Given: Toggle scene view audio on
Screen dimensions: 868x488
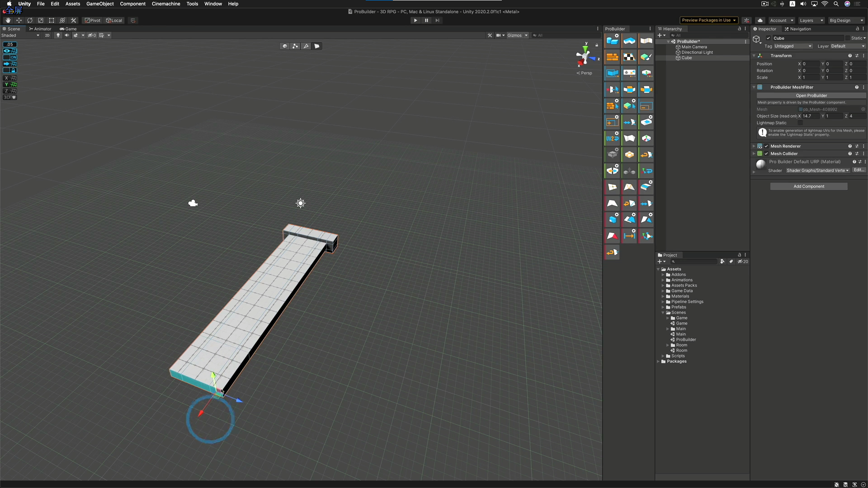Looking at the screenshot, I should tap(66, 35).
